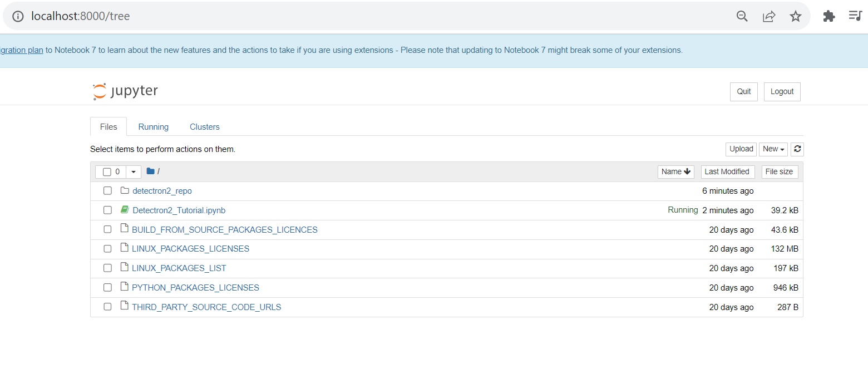Sort by File size

(x=779, y=171)
